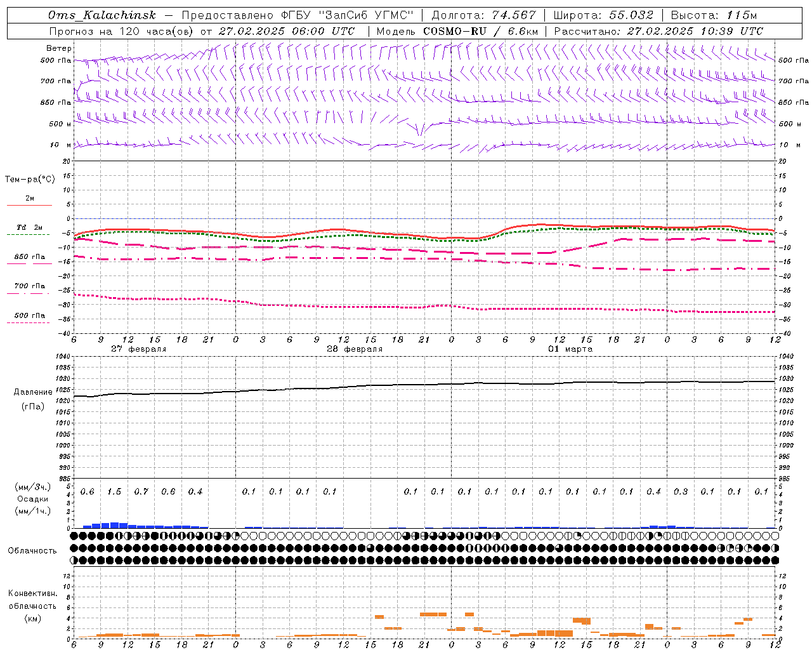Select the date label "01 марта"
812x650 pixels.
(570, 349)
